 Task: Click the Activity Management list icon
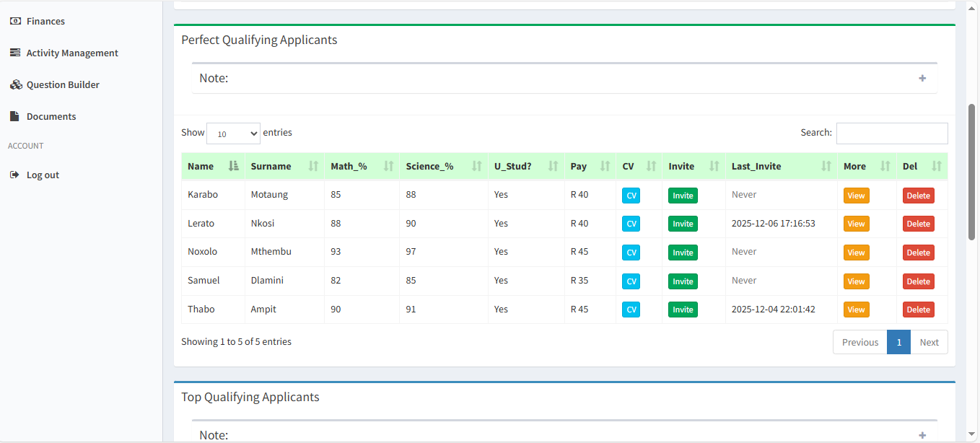pos(15,53)
